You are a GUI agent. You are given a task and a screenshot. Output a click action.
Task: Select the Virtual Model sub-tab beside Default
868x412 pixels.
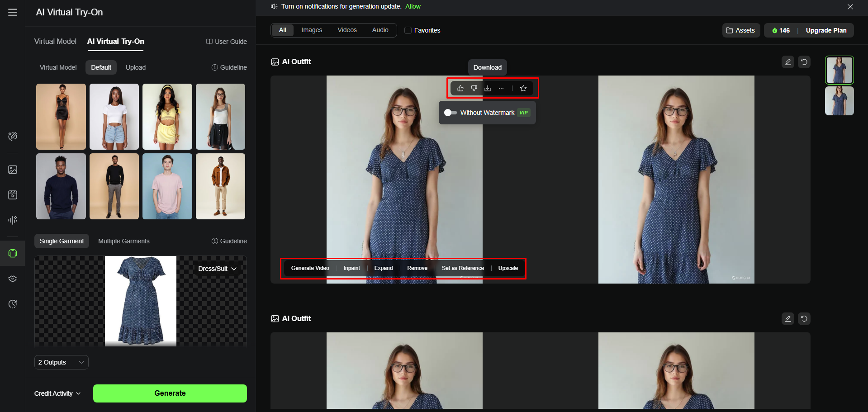click(58, 67)
